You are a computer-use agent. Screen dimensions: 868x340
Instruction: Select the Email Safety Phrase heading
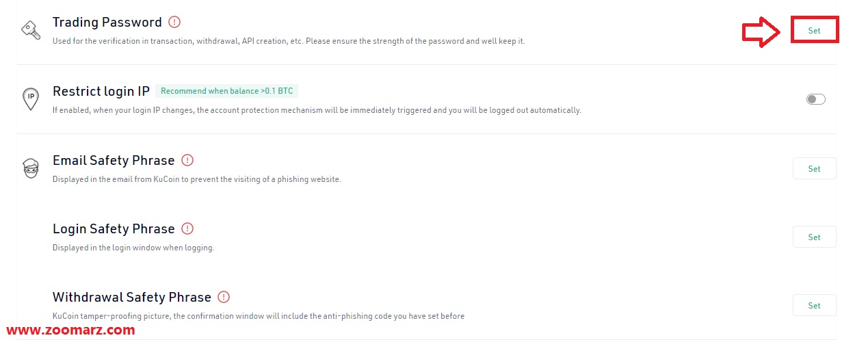pyautogui.click(x=114, y=160)
